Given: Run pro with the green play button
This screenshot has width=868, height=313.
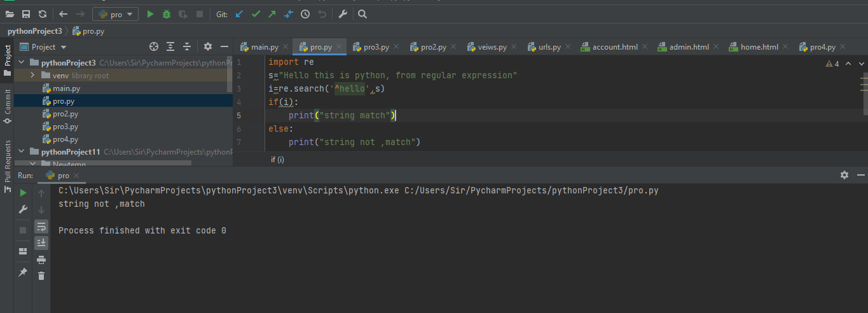Looking at the screenshot, I should pyautogui.click(x=150, y=14).
